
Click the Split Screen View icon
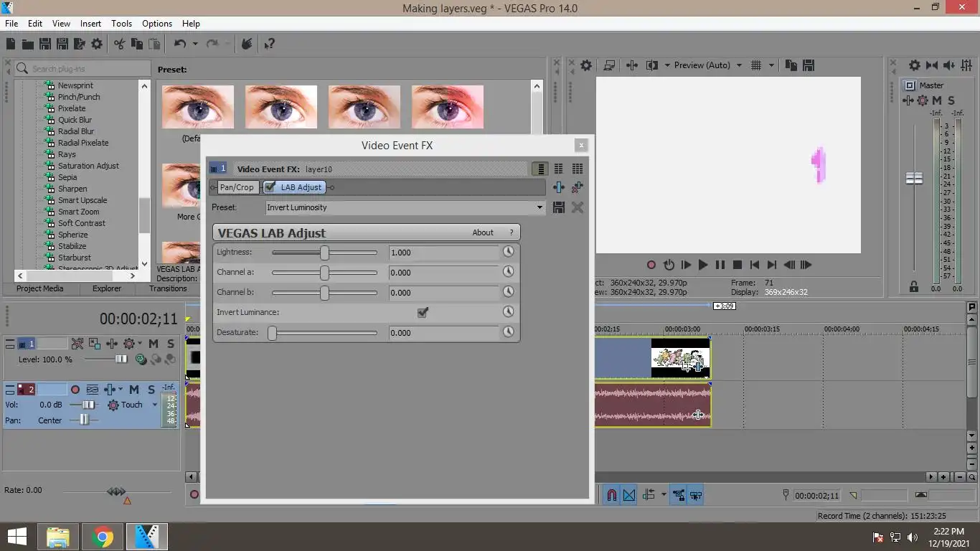[651, 65]
